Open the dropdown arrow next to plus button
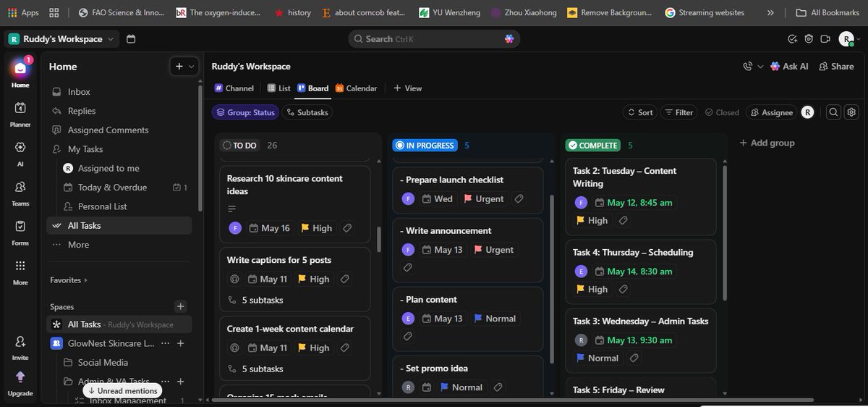Image resolution: width=868 pixels, height=407 pixels. (192, 67)
